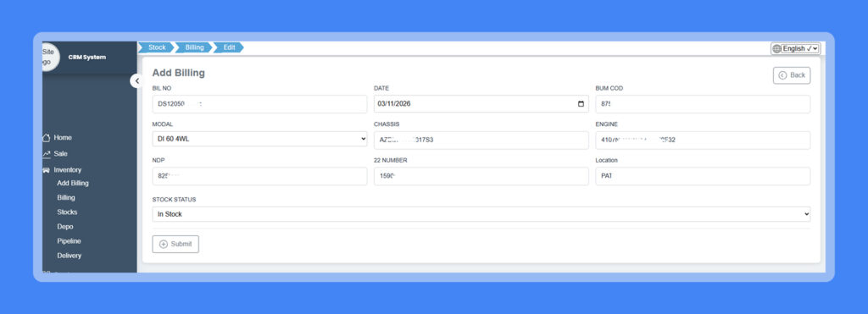Open Stocks in the sidebar
Screen dimensions: 868x314
pos(67,212)
